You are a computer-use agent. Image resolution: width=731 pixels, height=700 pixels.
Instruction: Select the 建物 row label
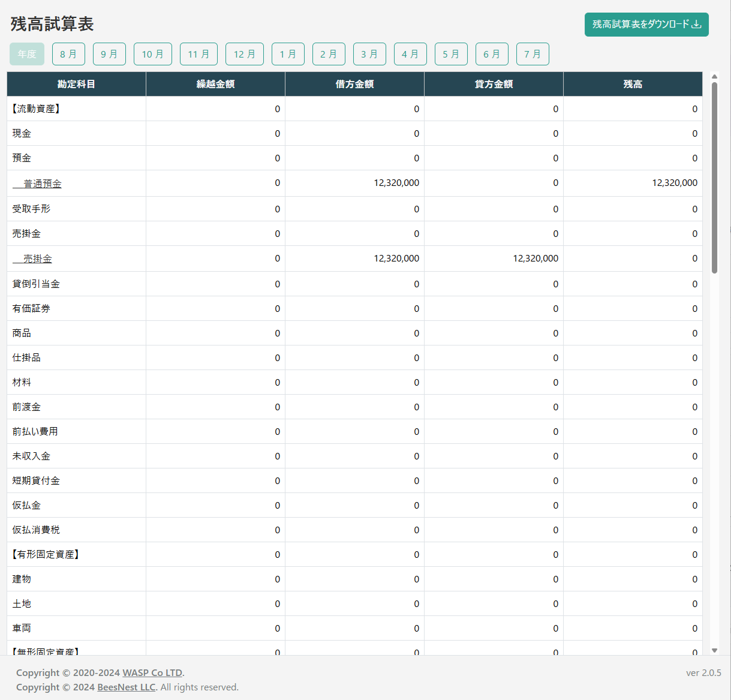pyautogui.click(x=22, y=579)
